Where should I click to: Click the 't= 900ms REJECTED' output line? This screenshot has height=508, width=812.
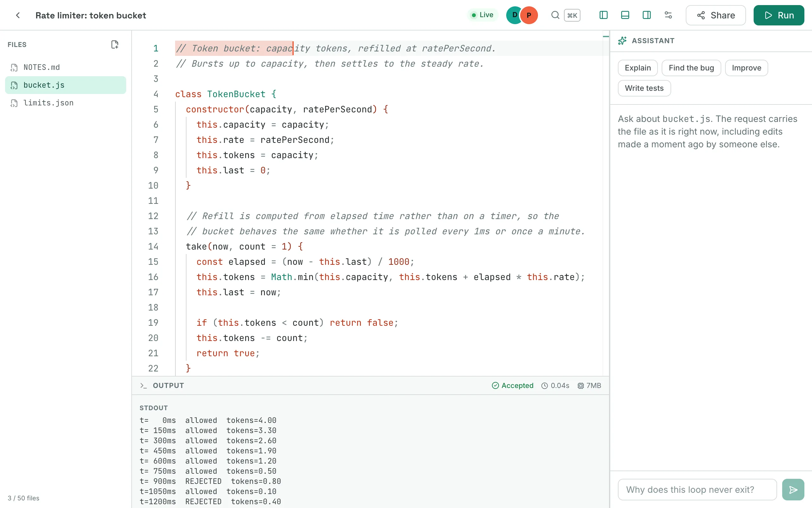(210, 481)
